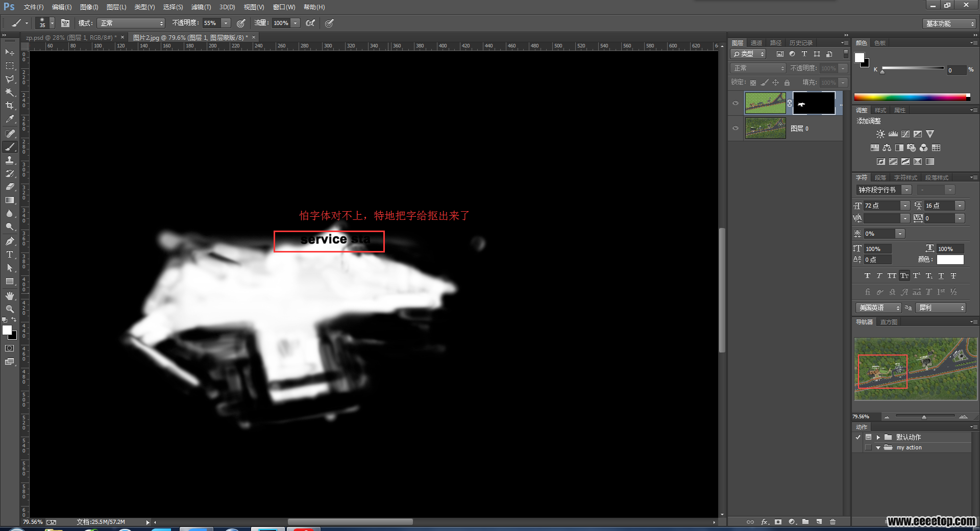The width and height of the screenshot is (980, 531).
Task: Add a Color Balance adjustment
Action: point(887,148)
